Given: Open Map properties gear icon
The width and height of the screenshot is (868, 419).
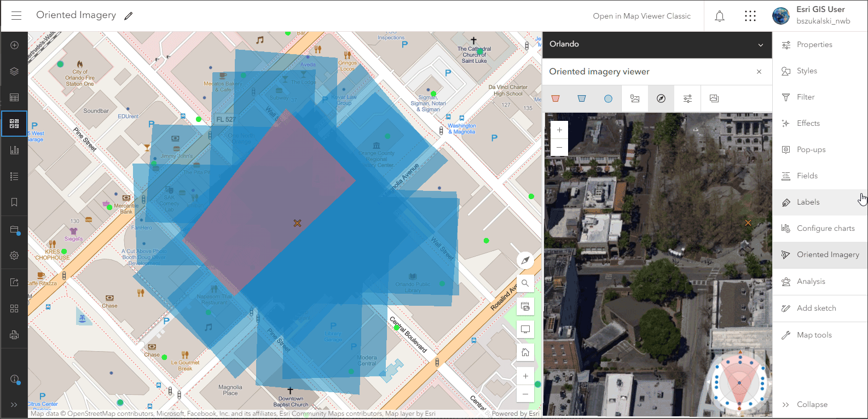Looking at the screenshot, I should coord(14,255).
